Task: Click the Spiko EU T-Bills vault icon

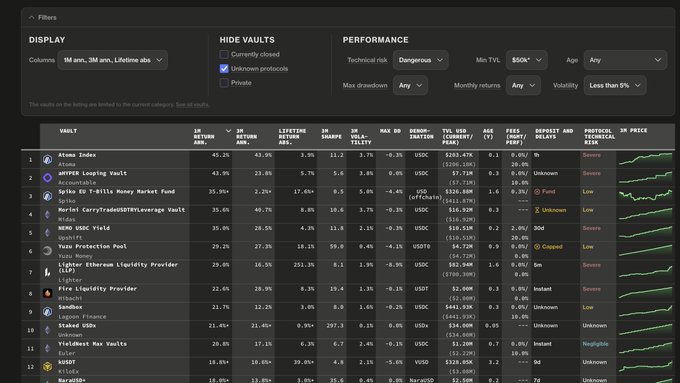Action: point(47,196)
